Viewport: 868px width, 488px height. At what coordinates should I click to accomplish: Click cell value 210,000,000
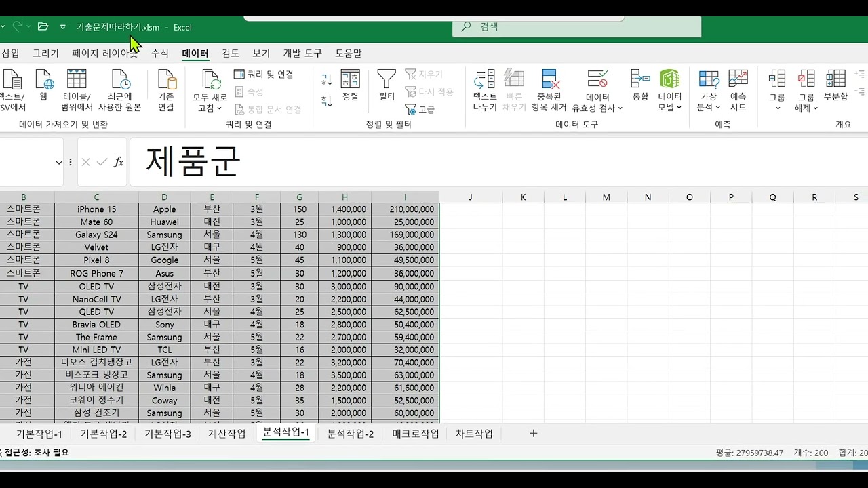click(406, 209)
